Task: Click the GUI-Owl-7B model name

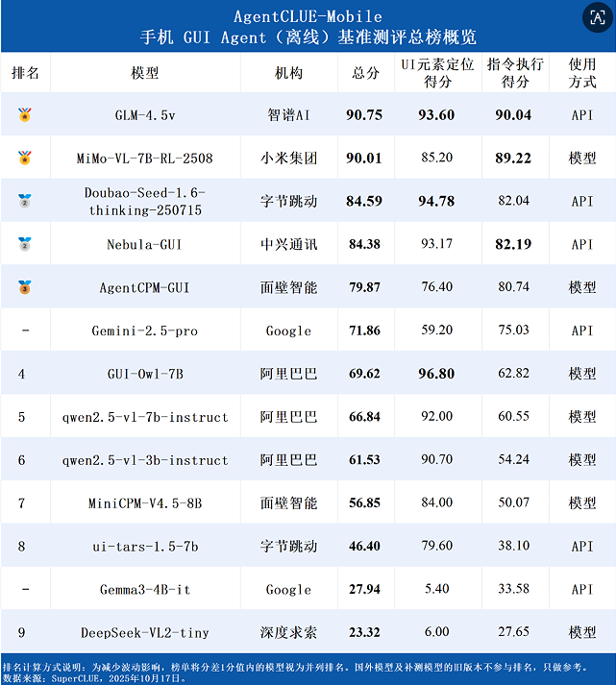Action: (144, 374)
